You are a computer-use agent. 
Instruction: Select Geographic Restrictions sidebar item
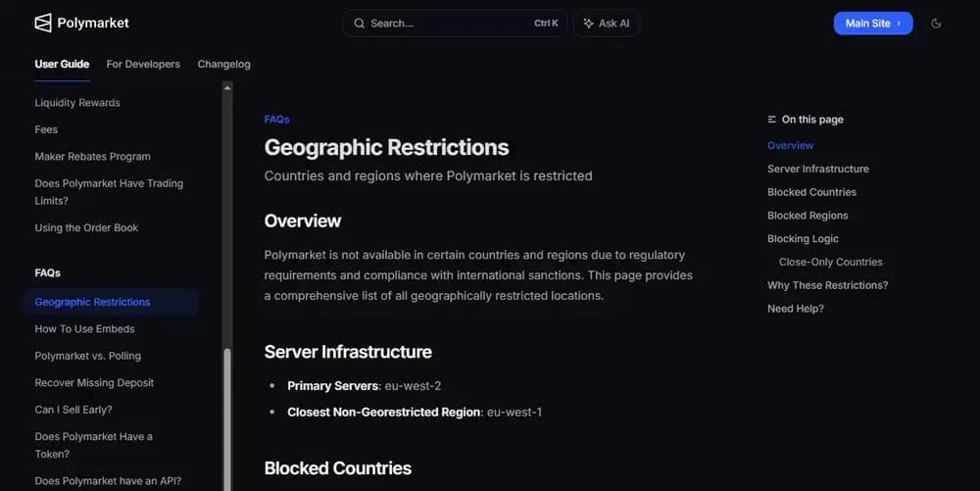coord(92,302)
